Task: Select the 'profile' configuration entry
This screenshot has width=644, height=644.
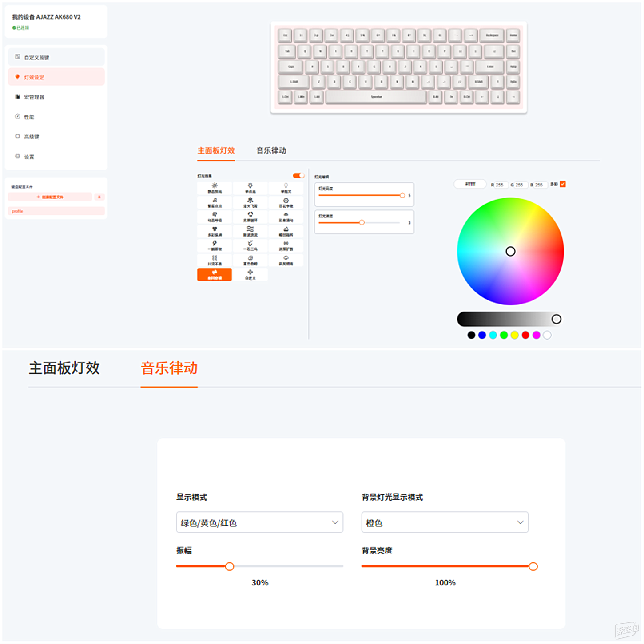Action: pos(56,211)
